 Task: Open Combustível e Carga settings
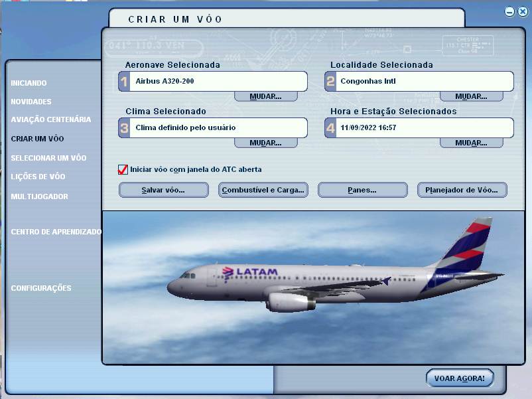(263, 190)
